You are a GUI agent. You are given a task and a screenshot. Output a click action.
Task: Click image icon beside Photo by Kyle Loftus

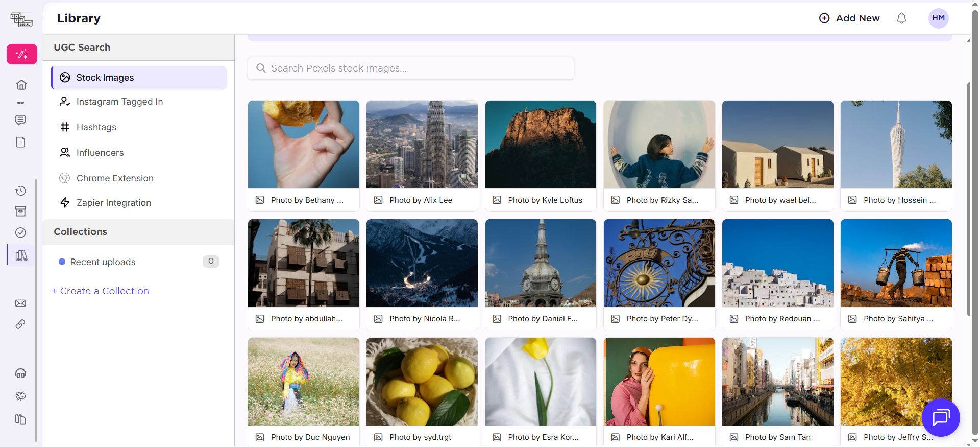coord(497,200)
